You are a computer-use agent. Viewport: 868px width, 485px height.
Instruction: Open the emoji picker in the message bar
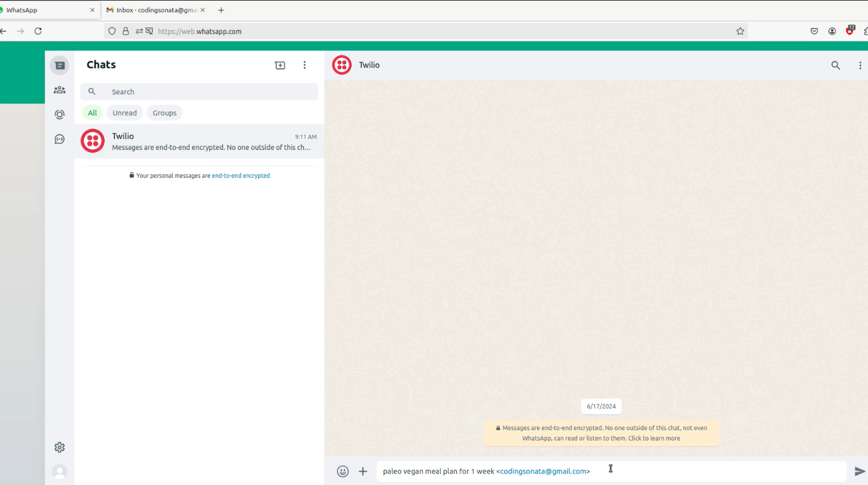[x=343, y=471]
